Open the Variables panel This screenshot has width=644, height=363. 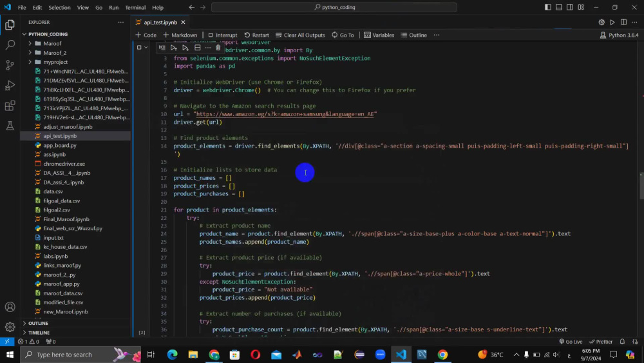pos(379,35)
